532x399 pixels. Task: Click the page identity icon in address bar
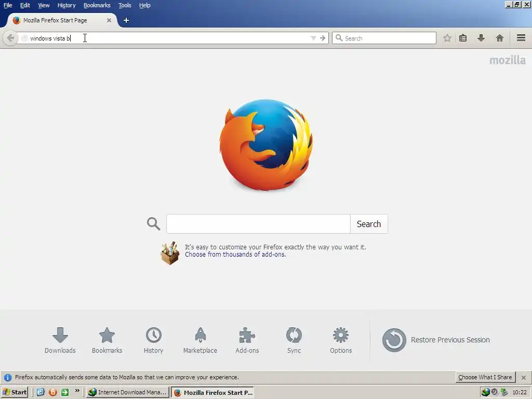24,38
